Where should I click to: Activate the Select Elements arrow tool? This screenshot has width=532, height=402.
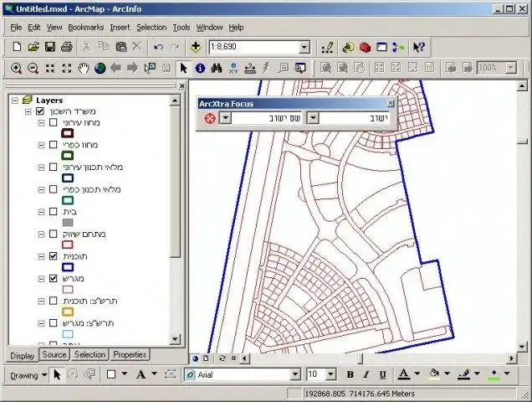[x=183, y=68]
